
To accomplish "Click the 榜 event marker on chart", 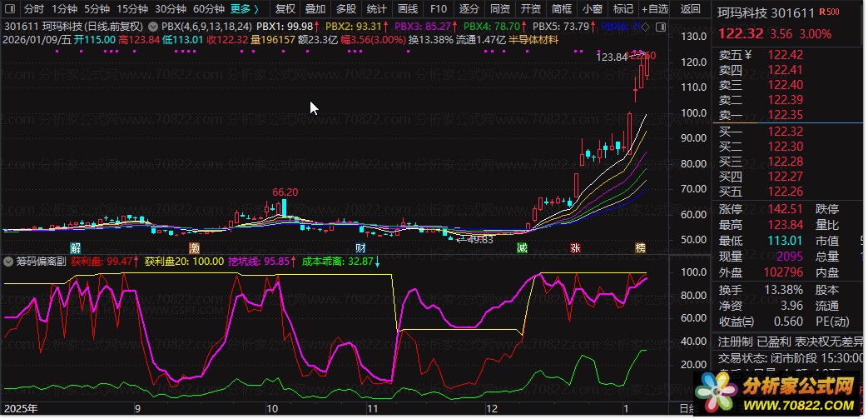I will [641, 247].
